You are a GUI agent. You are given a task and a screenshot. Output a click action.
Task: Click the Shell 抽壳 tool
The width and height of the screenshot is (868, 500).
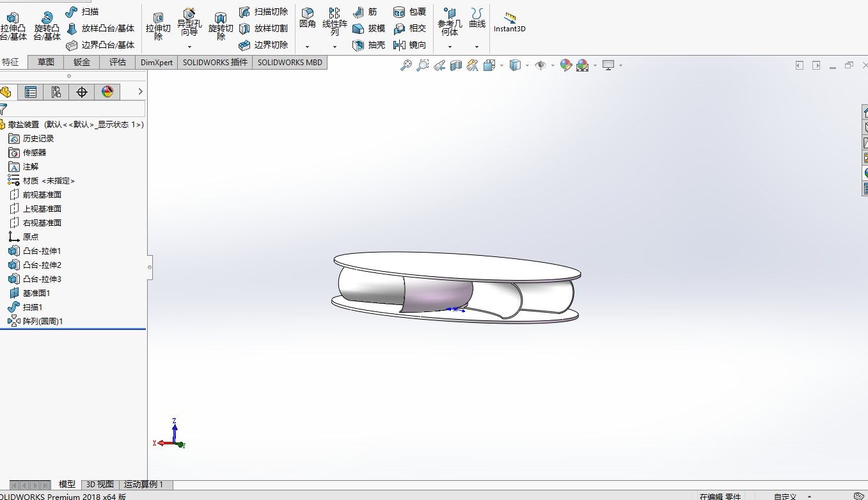coord(368,45)
